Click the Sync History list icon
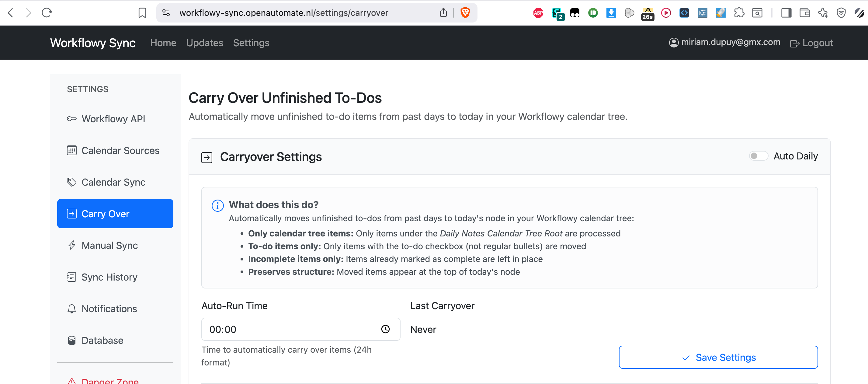 click(x=71, y=277)
